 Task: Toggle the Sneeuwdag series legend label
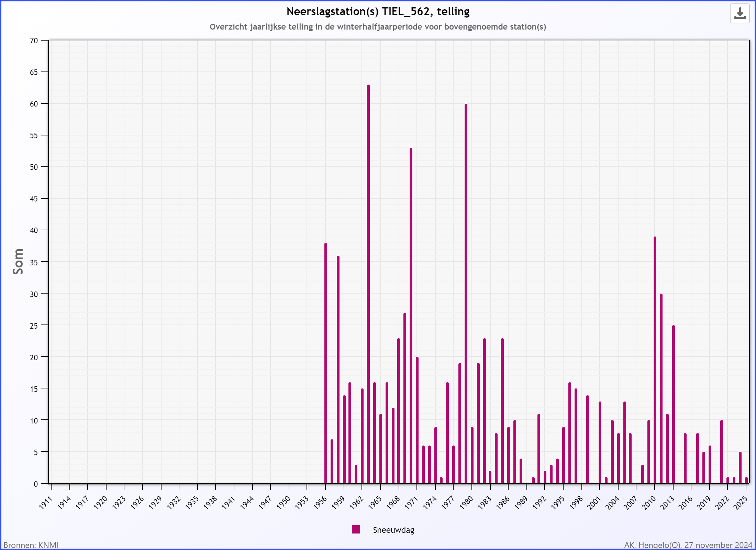click(x=393, y=530)
